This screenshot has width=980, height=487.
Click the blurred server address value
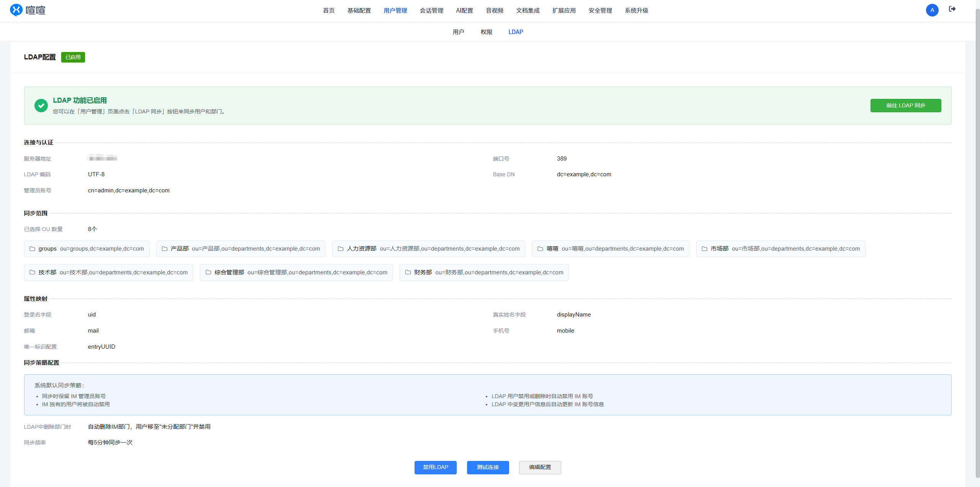pos(102,158)
